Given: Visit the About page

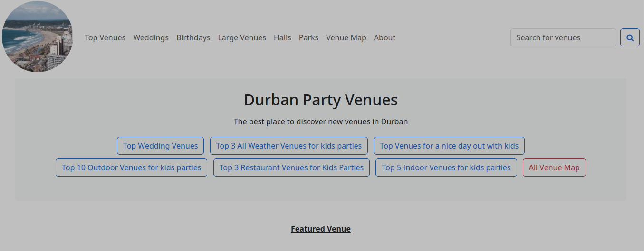Looking at the screenshot, I should 384,37.
